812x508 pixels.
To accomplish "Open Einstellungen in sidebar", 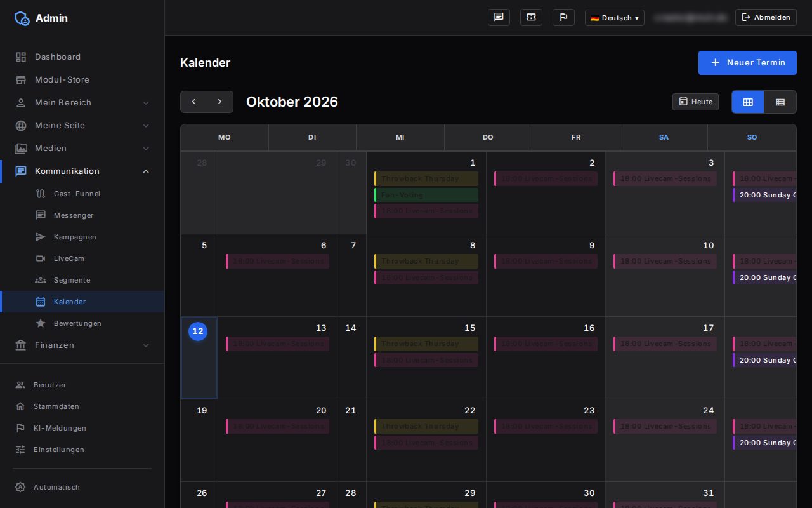I will coord(82,450).
